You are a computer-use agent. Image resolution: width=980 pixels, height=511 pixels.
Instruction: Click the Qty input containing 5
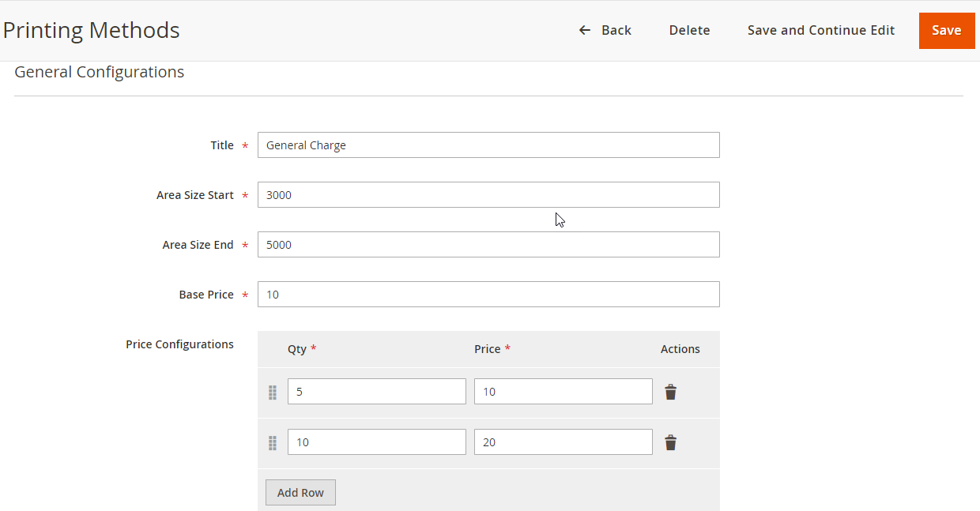click(x=376, y=391)
